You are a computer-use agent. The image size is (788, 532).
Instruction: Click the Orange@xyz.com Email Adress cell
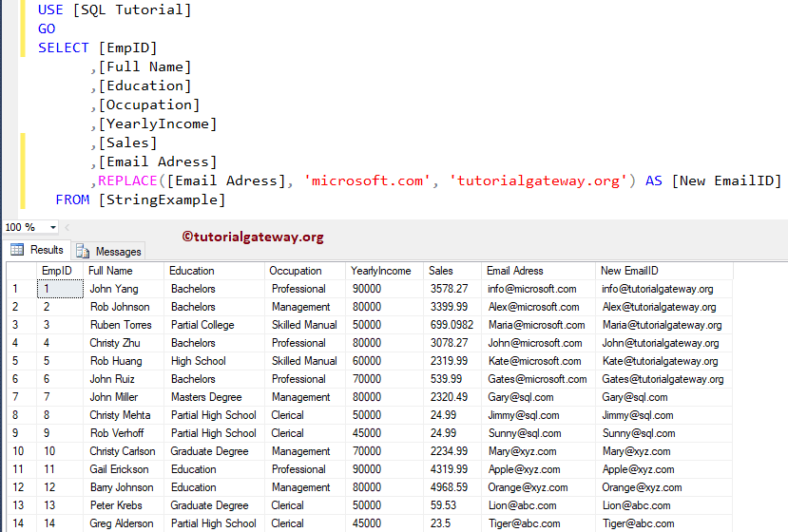point(539,487)
